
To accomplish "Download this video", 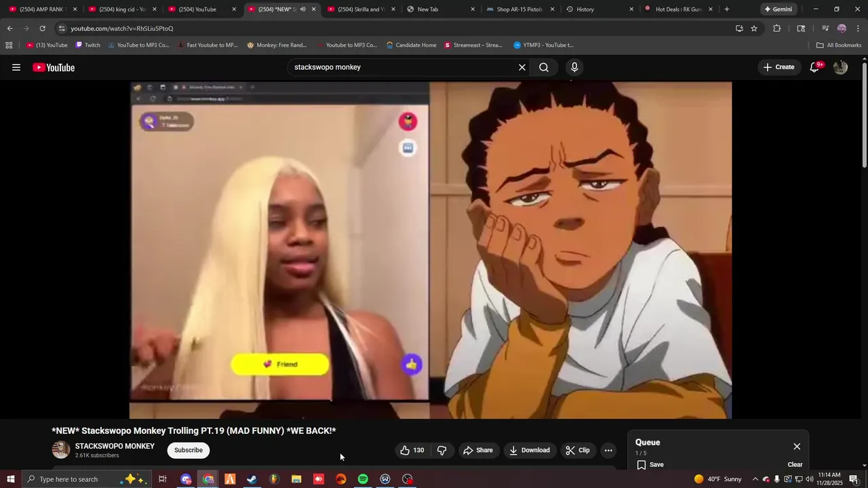I will pos(530,450).
